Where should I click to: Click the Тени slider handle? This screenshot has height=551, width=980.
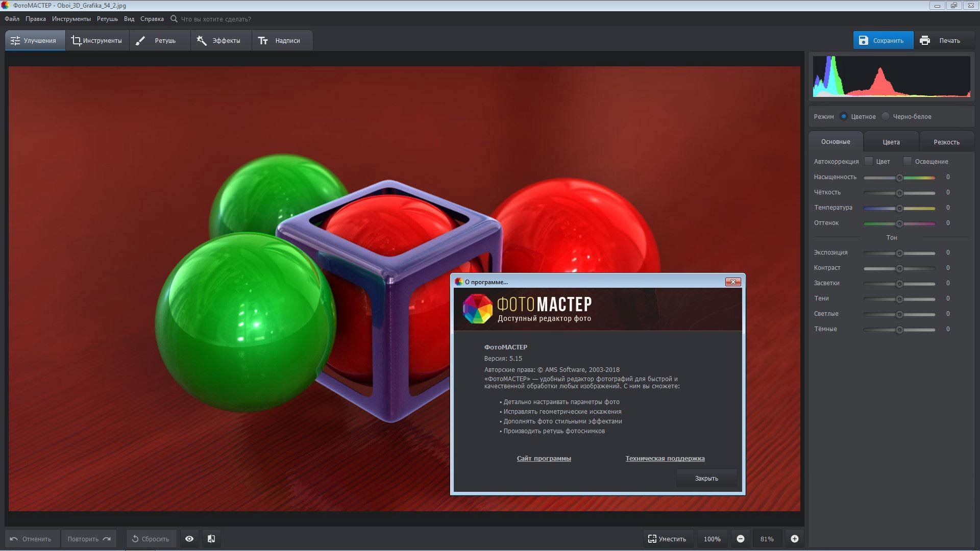pos(900,299)
